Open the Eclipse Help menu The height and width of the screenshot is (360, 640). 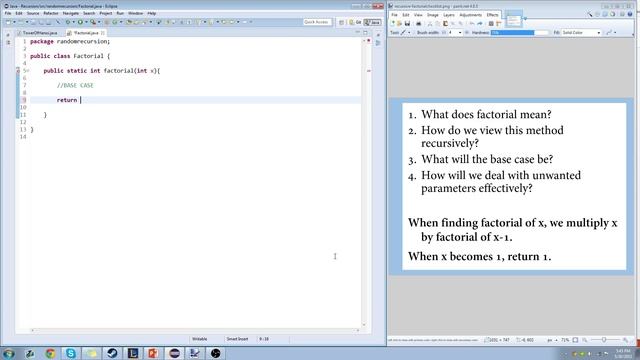pos(152,13)
